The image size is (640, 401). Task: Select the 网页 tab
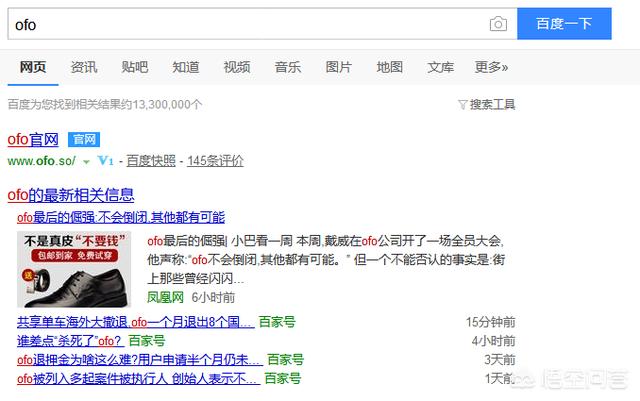pyautogui.click(x=33, y=67)
